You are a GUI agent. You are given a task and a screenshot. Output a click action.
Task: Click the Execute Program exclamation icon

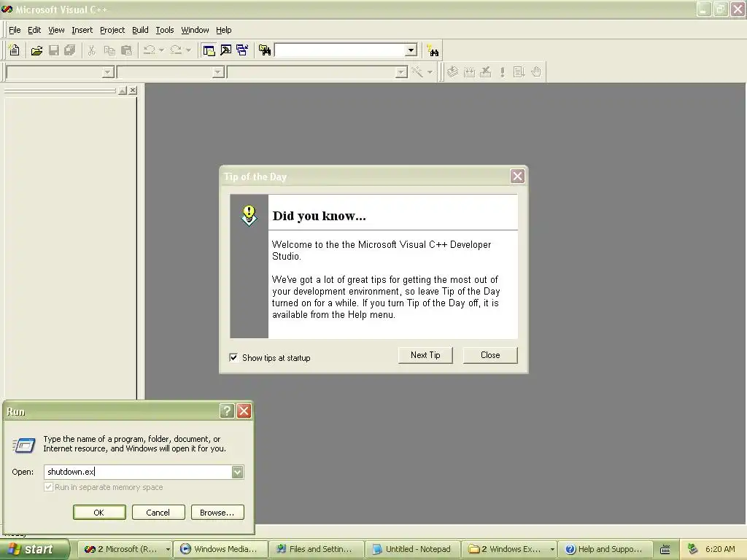502,72
